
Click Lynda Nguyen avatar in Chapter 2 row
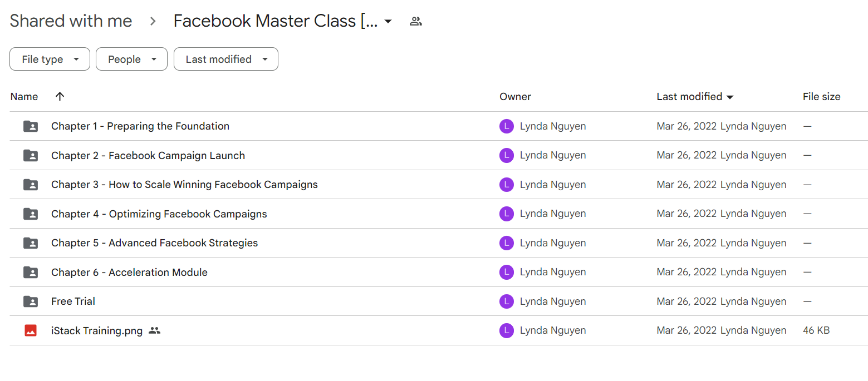tap(506, 155)
